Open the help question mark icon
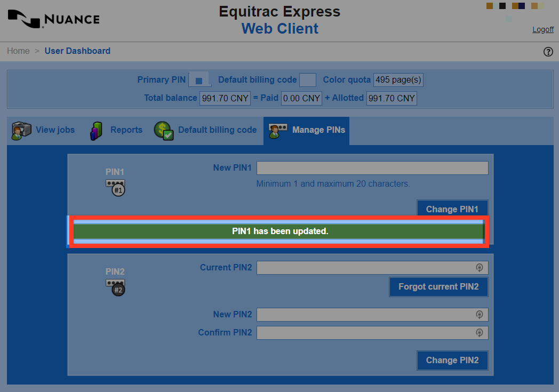Viewport: 559px width, 392px height. tap(548, 52)
